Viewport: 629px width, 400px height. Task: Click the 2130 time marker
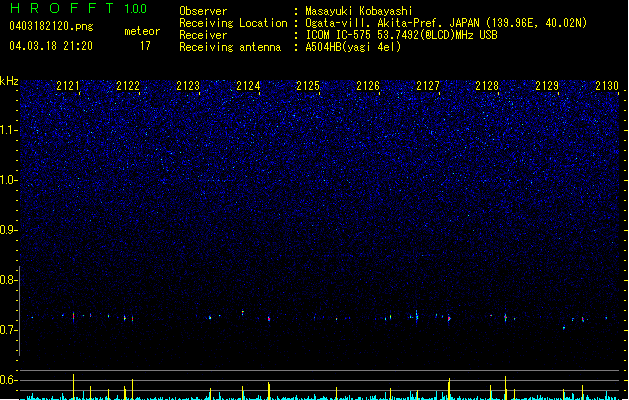pyautogui.click(x=607, y=86)
